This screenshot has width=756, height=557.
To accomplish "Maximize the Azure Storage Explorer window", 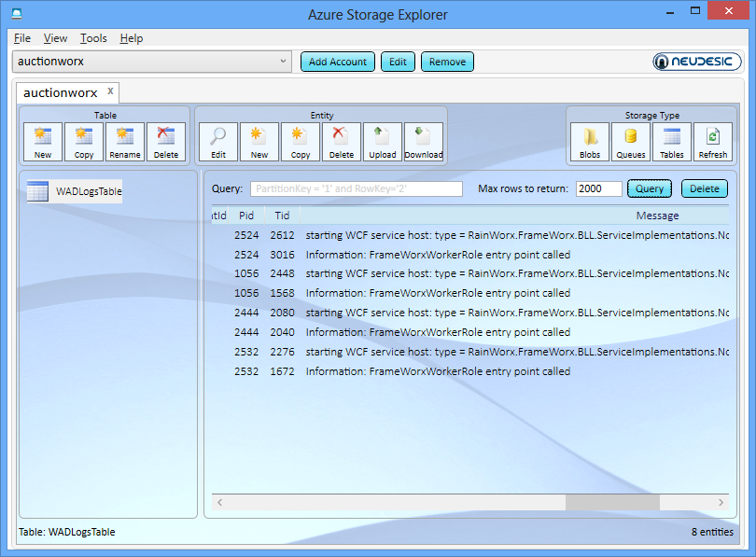I will pyautogui.click(x=694, y=10).
